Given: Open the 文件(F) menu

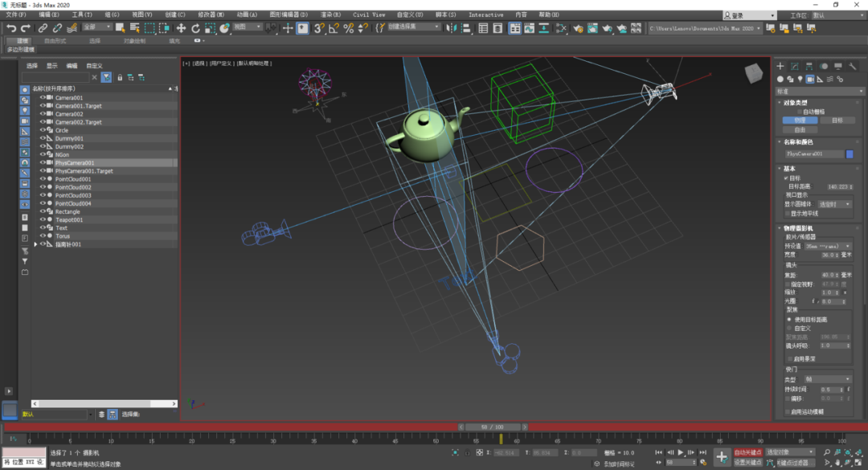Looking at the screenshot, I should tap(15, 14).
